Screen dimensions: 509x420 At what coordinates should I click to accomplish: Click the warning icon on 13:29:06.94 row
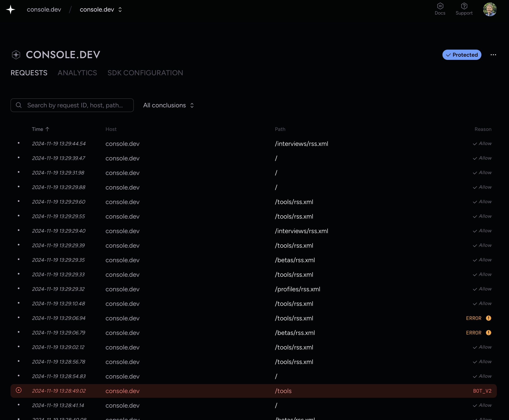(x=488, y=318)
